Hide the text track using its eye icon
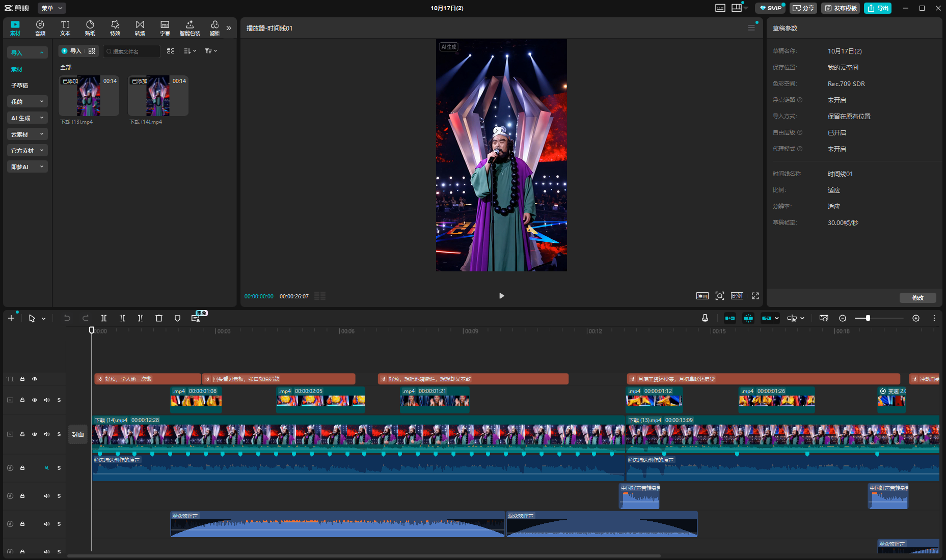946x560 pixels. (35, 379)
